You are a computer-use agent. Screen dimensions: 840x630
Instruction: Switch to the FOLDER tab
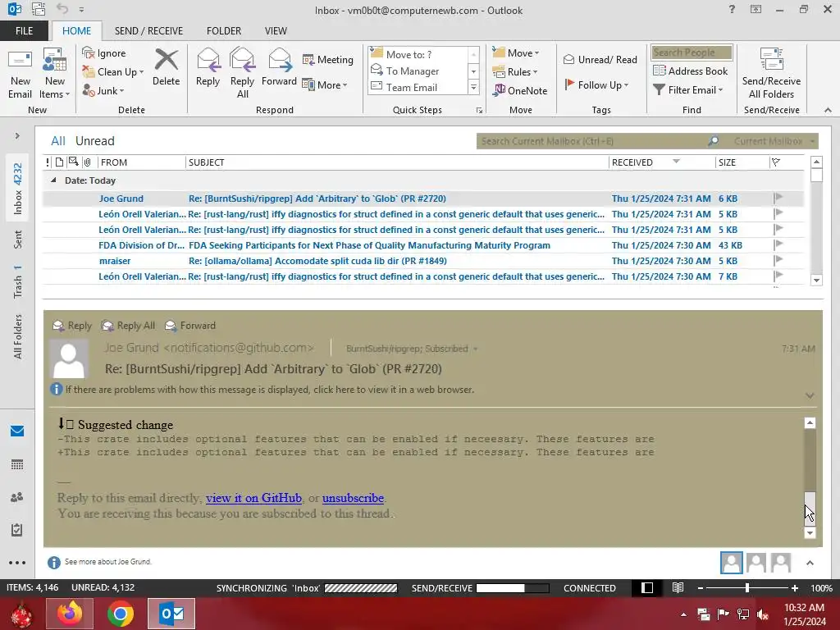point(224,31)
